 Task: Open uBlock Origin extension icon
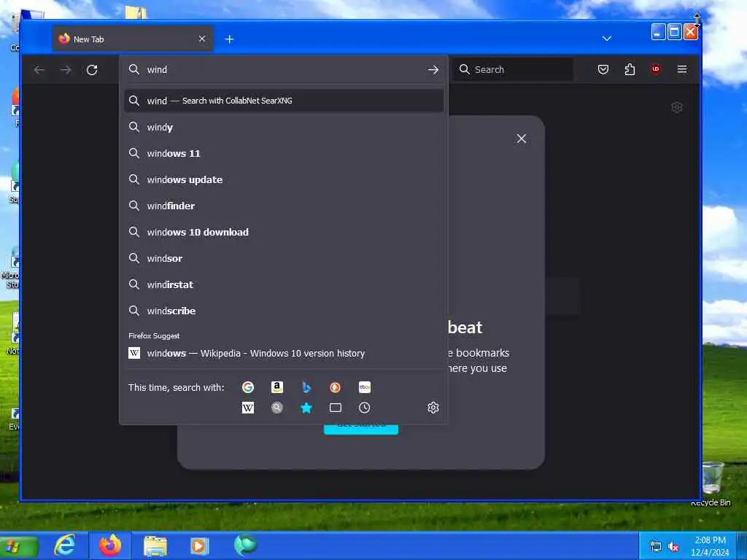pyautogui.click(x=656, y=69)
